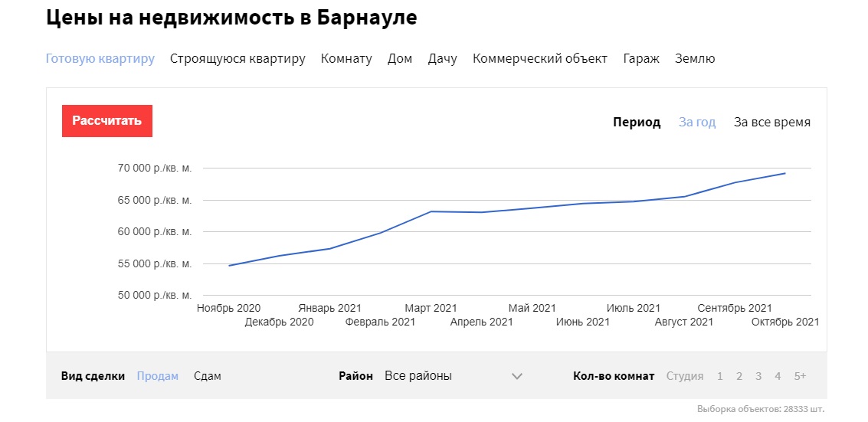Filter by Студия room count
The width and height of the screenshot is (868, 422).
tap(685, 376)
